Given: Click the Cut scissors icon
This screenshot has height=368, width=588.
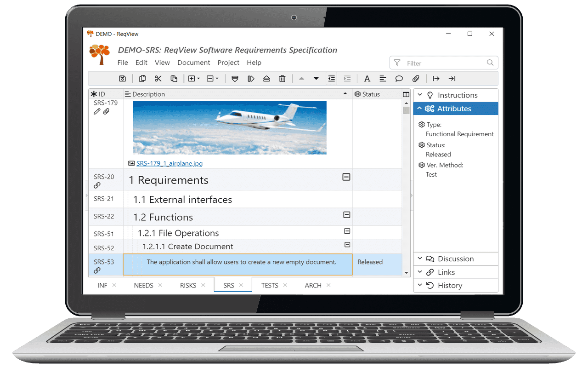Looking at the screenshot, I should coord(158,79).
